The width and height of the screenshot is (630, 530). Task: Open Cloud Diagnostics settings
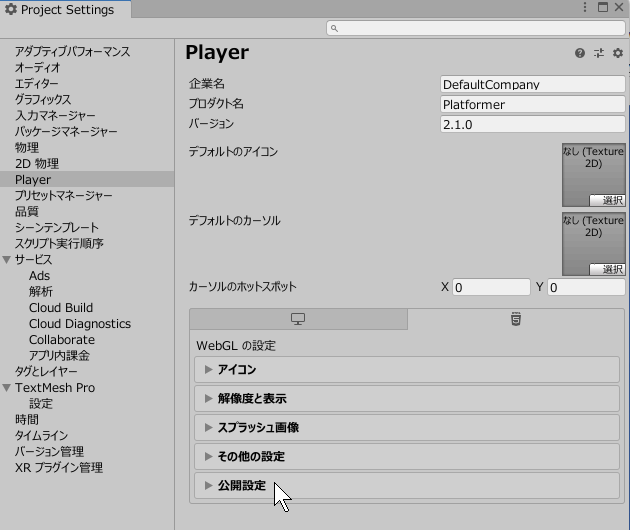[x=80, y=324]
